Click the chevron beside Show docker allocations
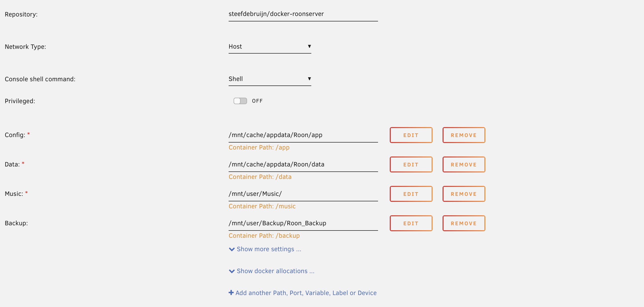The height and width of the screenshot is (307, 644). 232,271
